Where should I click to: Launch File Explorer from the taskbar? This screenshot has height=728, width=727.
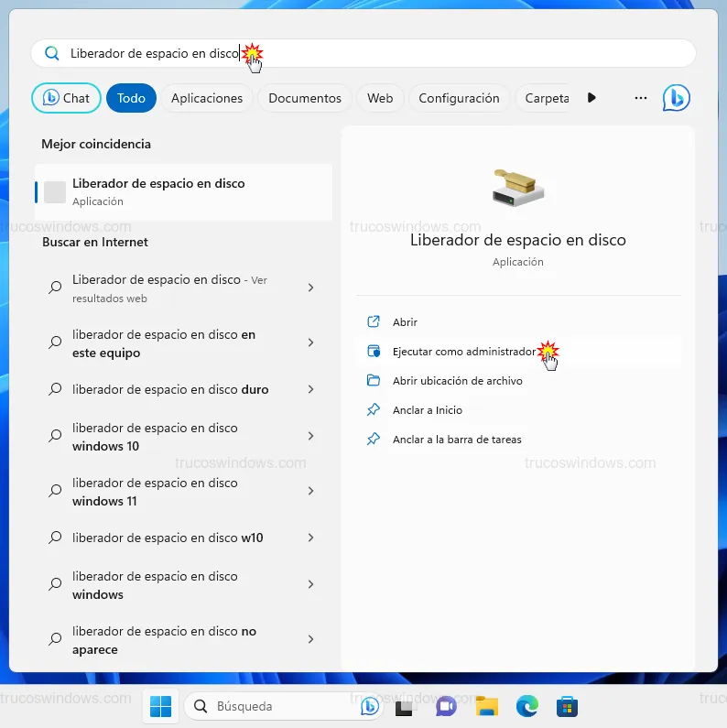point(486,706)
